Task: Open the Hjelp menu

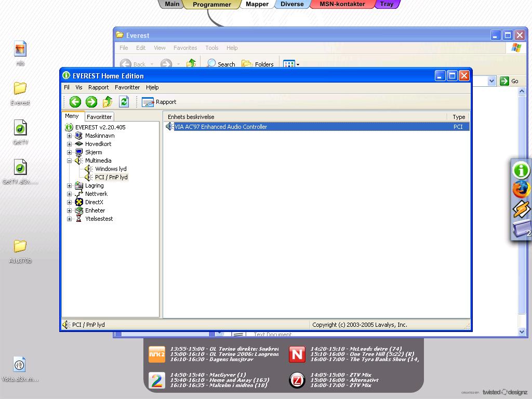Action: pyautogui.click(x=152, y=87)
